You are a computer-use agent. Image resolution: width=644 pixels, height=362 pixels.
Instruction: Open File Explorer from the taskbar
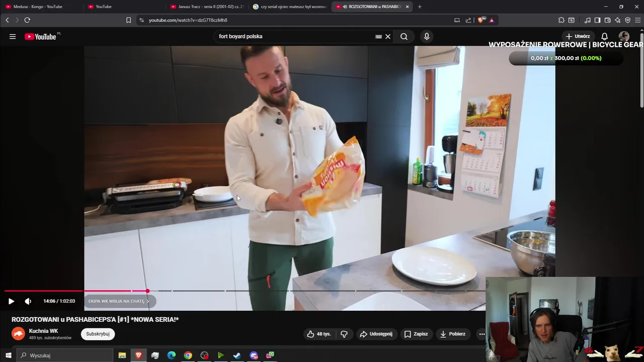[x=122, y=355]
